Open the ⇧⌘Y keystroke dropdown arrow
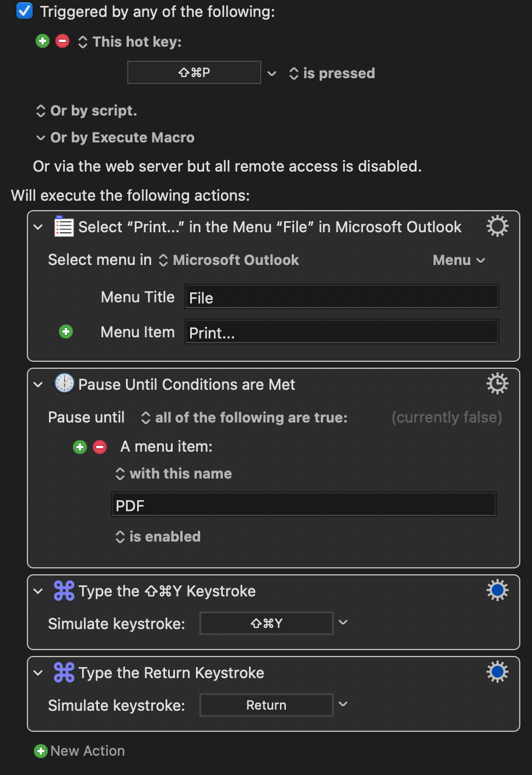Viewport: 532px width, 775px height. click(x=343, y=623)
